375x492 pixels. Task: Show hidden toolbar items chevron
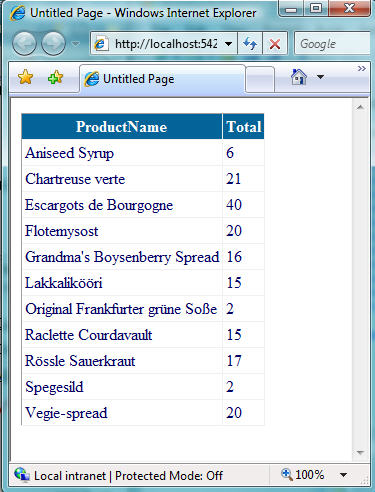click(x=362, y=68)
